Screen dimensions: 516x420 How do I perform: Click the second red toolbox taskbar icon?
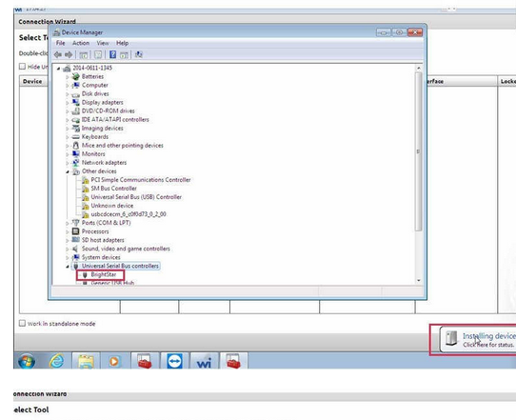click(233, 361)
